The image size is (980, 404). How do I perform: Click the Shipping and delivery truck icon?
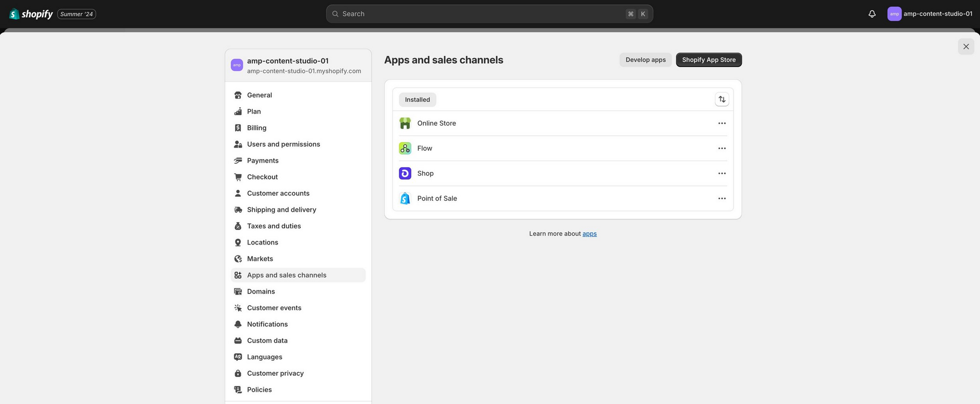point(238,210)
